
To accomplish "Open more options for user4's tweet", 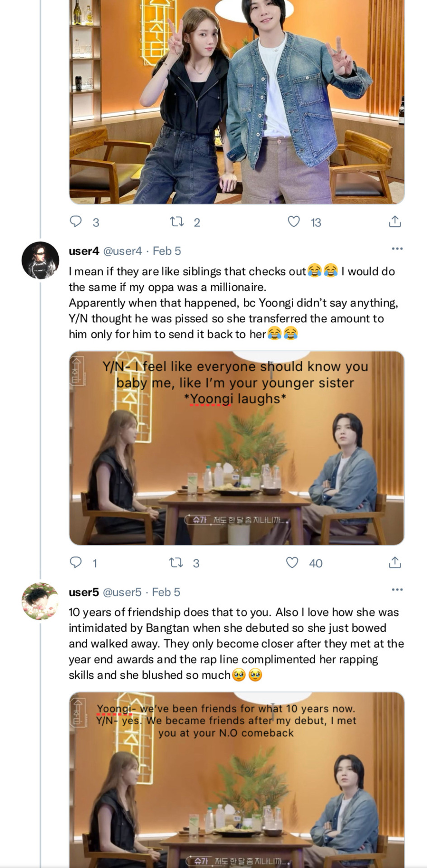I will [397, 249].
